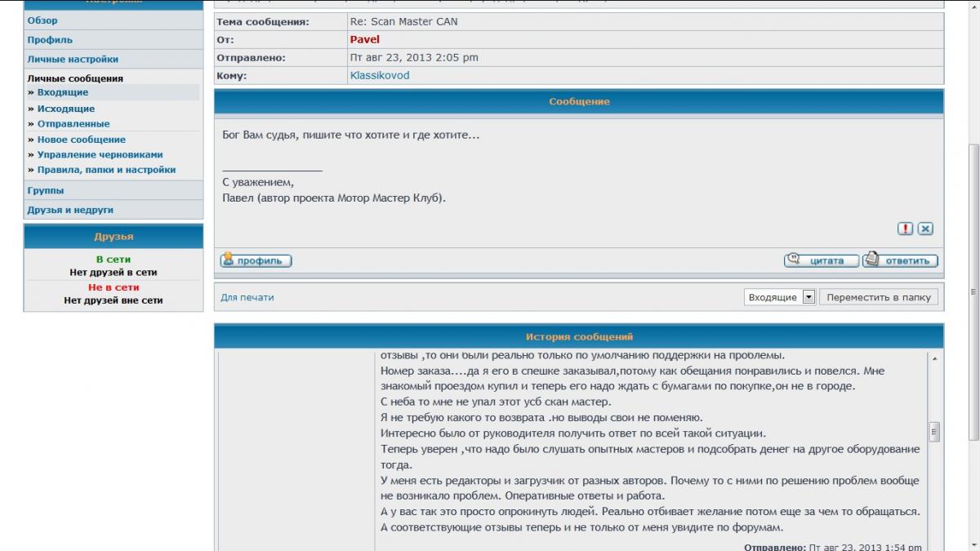Go to Отправленные folder
The width and height of the screenshot is (980, 551).
click(73, 124)
